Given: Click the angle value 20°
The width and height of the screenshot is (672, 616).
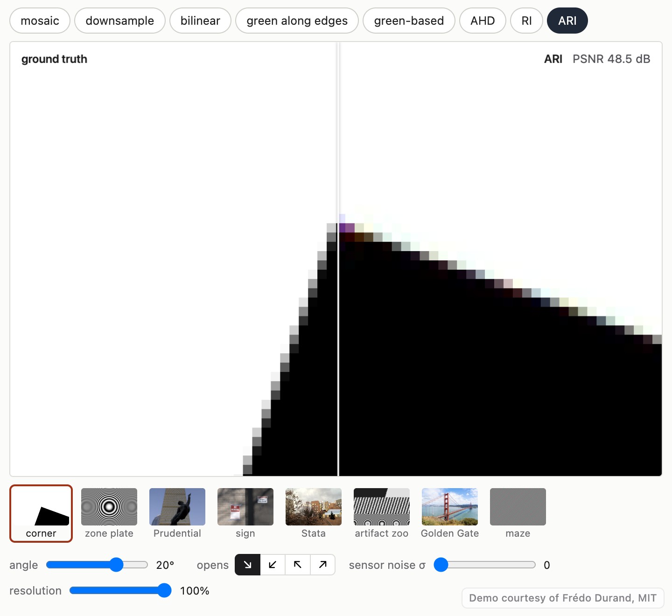Looking at the screenshot, I should pos(165,565).
